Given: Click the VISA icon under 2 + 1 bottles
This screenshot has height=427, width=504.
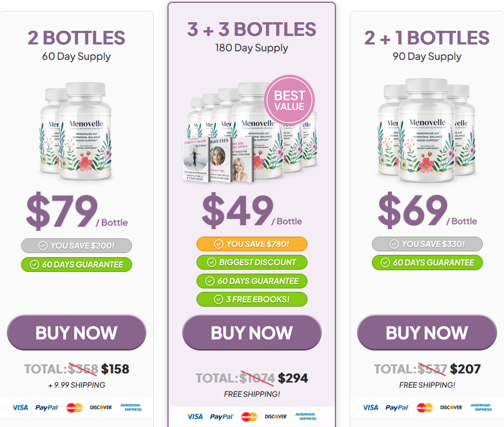Looking at the screenshot, I should click(x=370, y=408).
